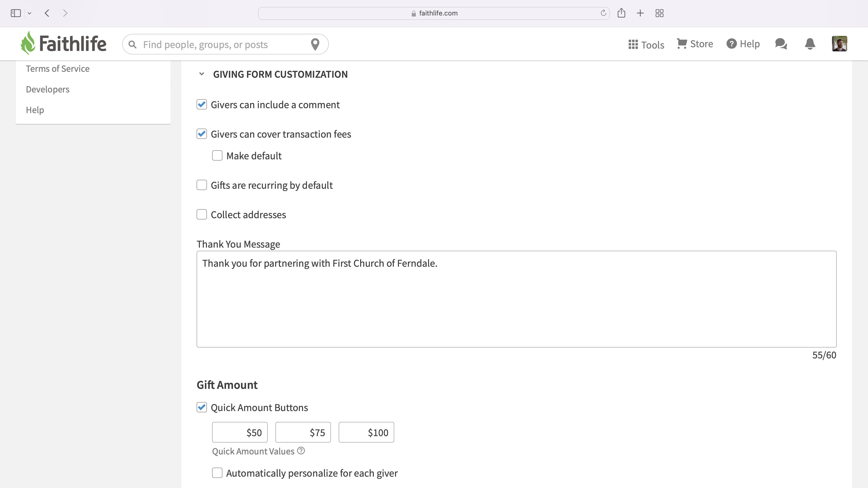Screen dimensions: 868x488
Task: Click the 55/60 character counter
Action: [824, 355]
